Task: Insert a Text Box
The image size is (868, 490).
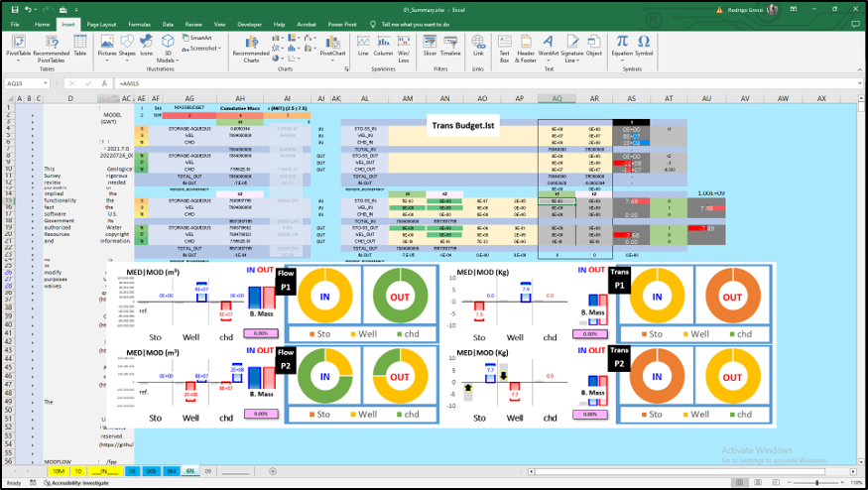Action: [x=504, y=49]
